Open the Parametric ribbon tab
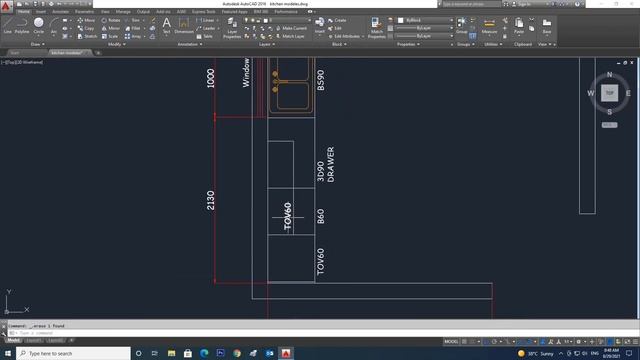The image size is (640, 360). [84, 12]
